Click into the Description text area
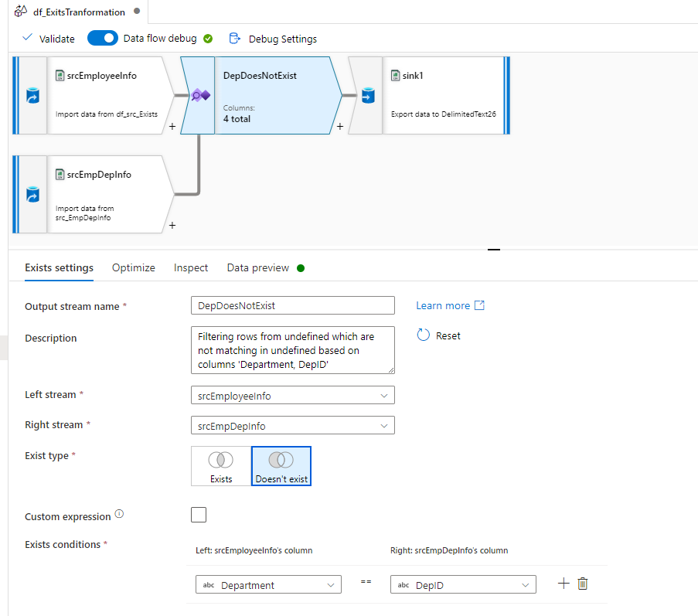This screenshot has width=698, height=616. tap(293, 350)
